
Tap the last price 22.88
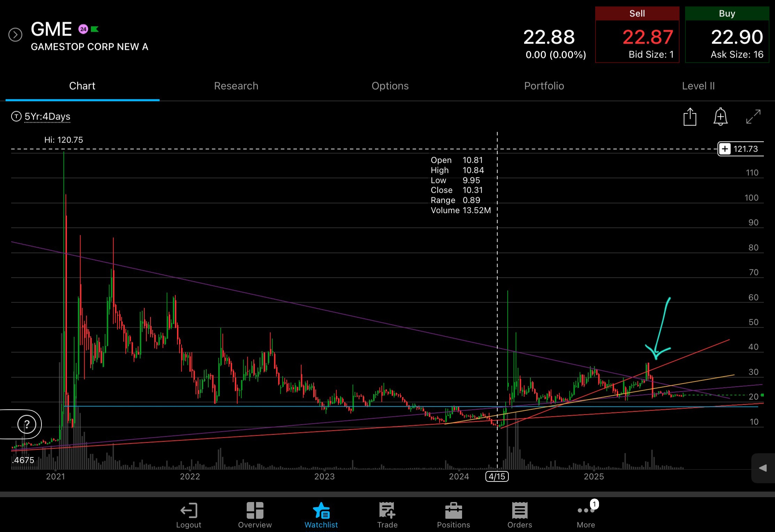point(549,37)
